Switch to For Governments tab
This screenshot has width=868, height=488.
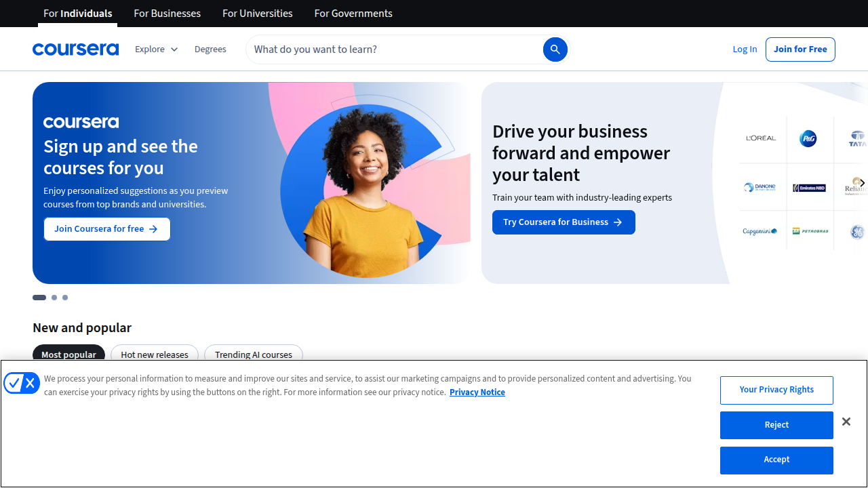(x=353, y=14)
